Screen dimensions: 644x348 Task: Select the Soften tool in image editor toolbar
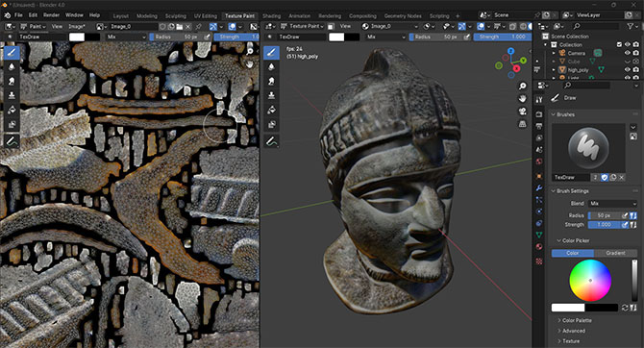click(x=12, y=66)
